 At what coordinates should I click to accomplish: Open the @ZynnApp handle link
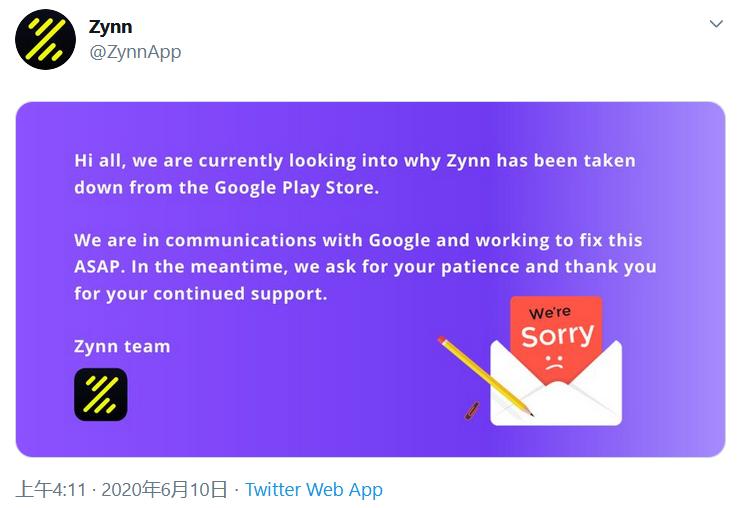pos(135,52)
